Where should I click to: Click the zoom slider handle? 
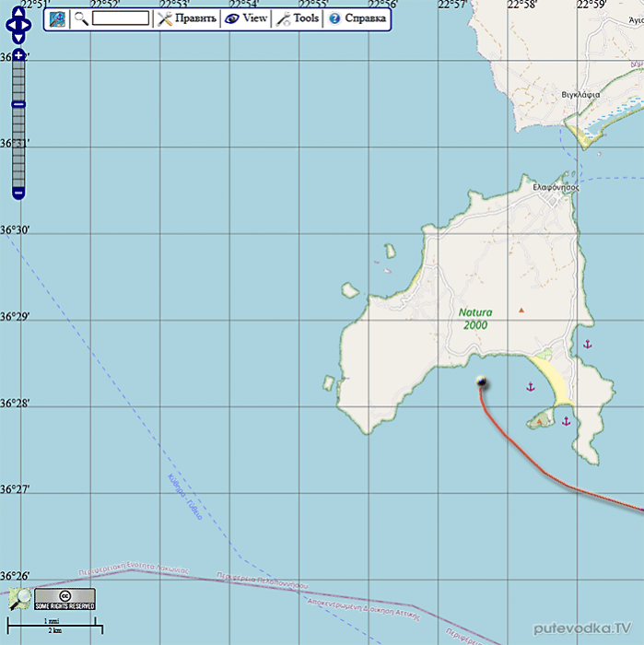pos(18,104)
